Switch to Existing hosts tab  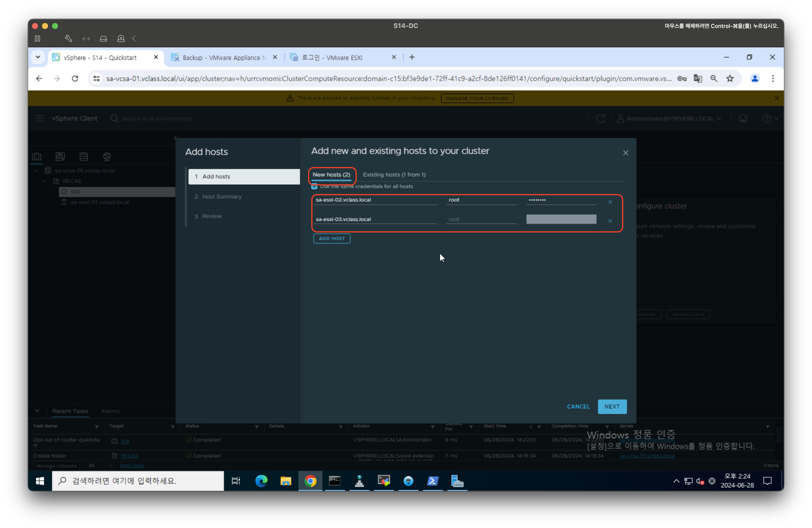coord(394,175)
